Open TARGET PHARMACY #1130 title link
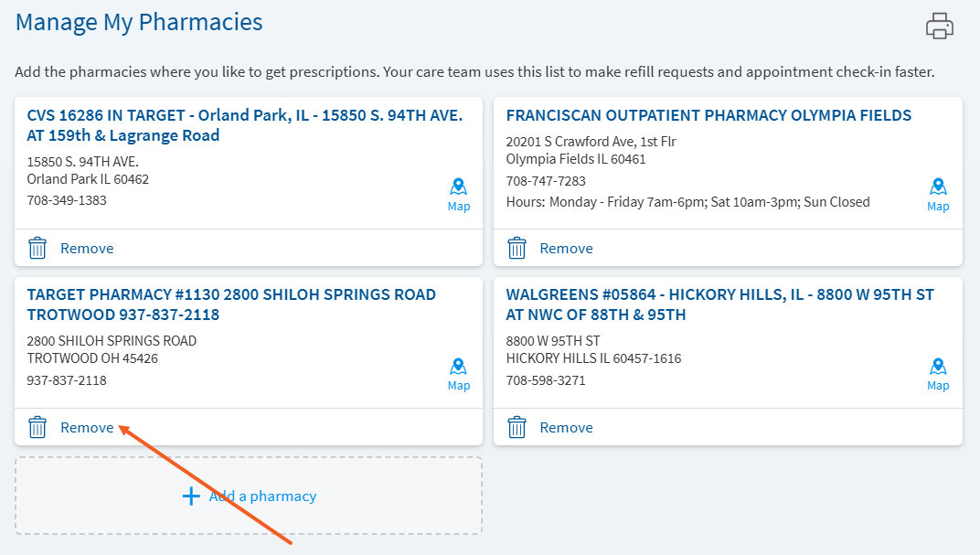The width and height of the screenshot is (980, 555). pyautogui.click(x=231, y=304)
